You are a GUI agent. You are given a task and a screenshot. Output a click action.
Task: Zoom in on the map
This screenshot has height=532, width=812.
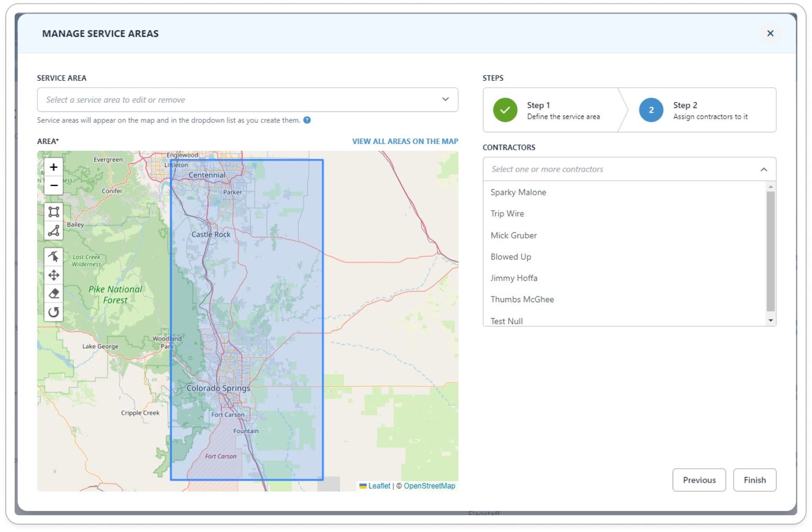click(53, 167)
